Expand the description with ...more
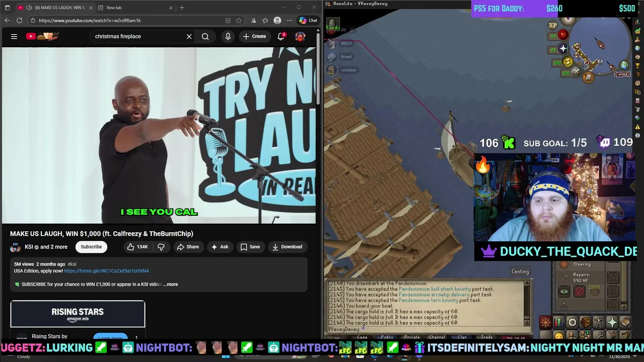 click(x=171, y=285)
